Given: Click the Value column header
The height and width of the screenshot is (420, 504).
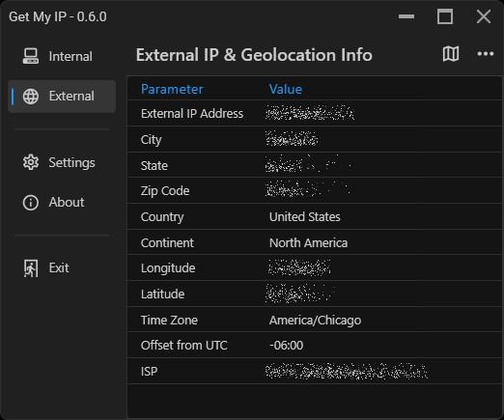Looking at the screenshot, I should pyautogui.click(x=286, y=89).
